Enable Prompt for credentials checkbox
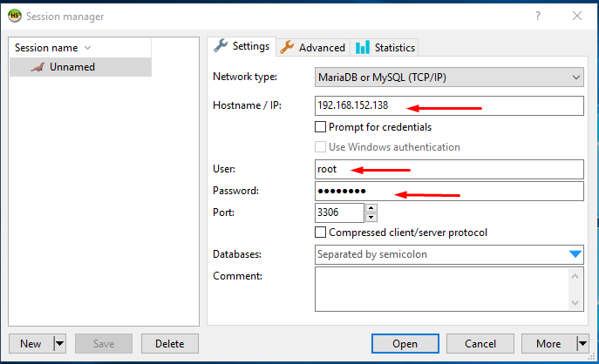This screenshot has height=364, width=599. tap(320, 126)
